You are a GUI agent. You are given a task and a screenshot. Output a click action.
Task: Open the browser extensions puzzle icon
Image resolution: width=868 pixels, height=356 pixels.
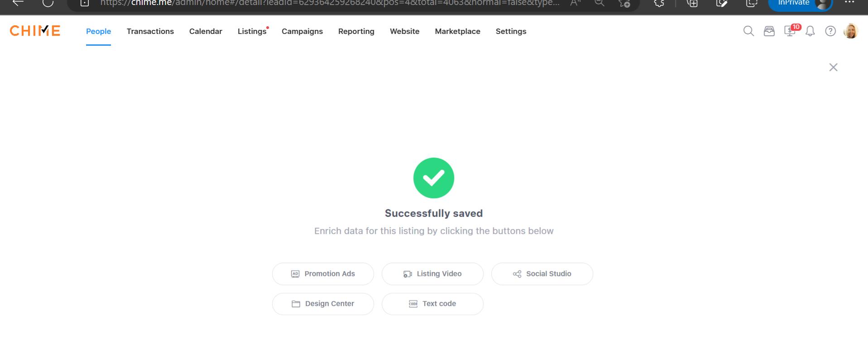click(x=659, y=3)
